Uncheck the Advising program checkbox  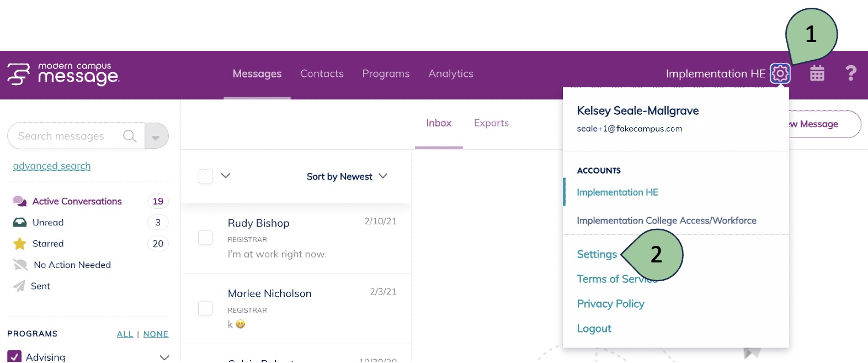click(14, 356)
